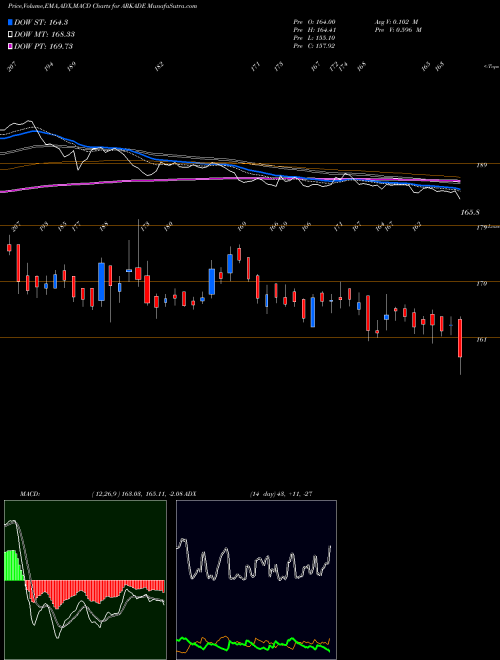Select the 'DOW MT: 168.33' legend text

[x=44, y=34]
